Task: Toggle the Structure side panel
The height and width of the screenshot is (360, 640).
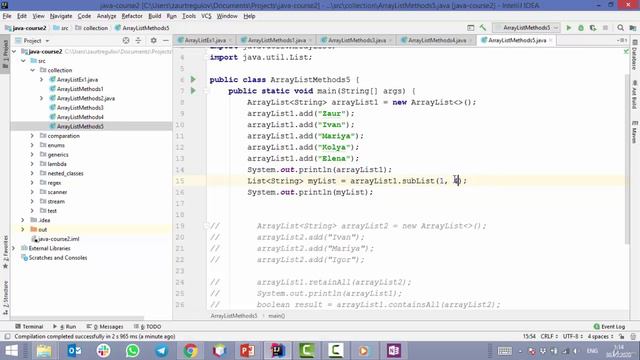Action: [x=5, y=297]
